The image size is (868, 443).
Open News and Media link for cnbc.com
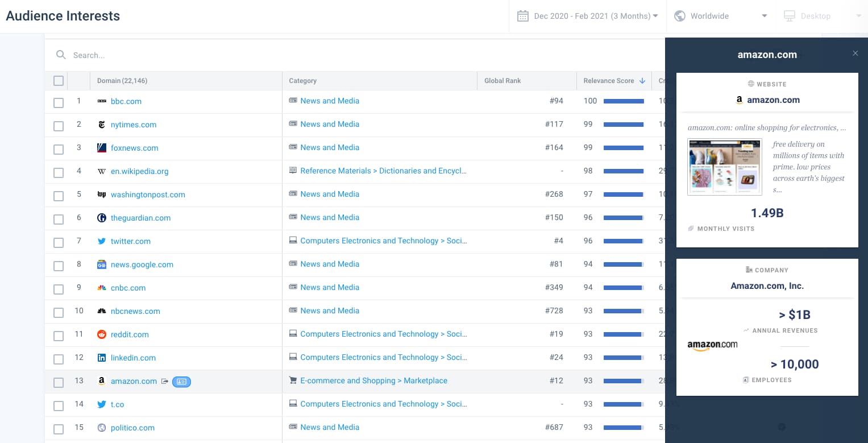(x=330, y=287)
